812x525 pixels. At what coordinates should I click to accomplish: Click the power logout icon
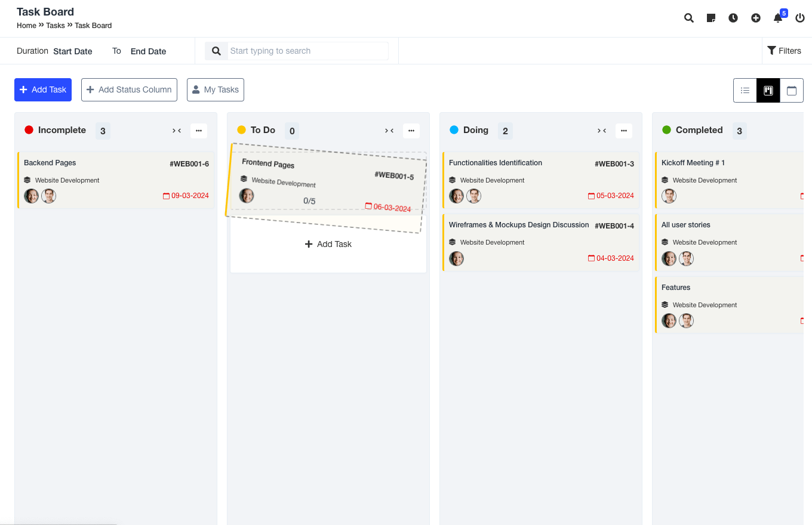pyautogui.click(x=799, y=18)
